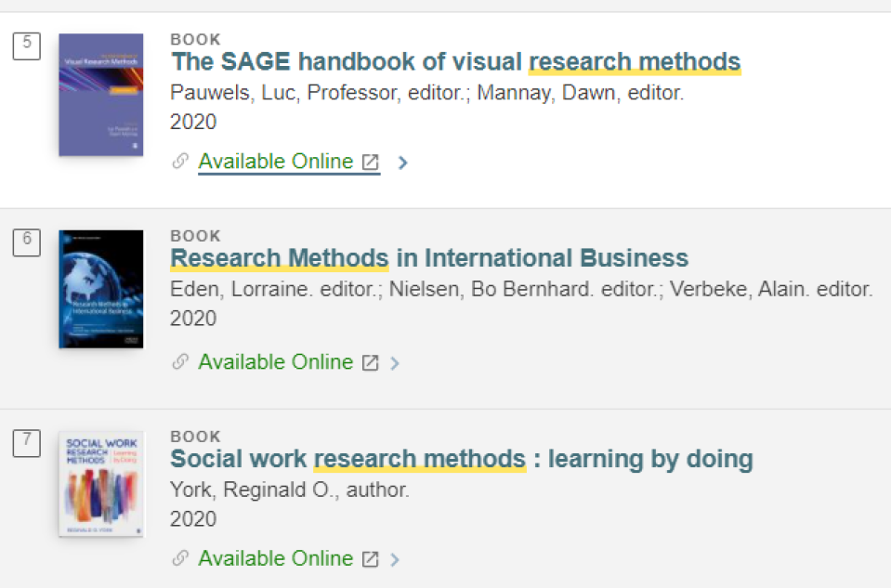The width and height of the screenshot is (891, 588).
Task: Click the external-link icon for Social work research methods
Action: [x=371, y=559]
